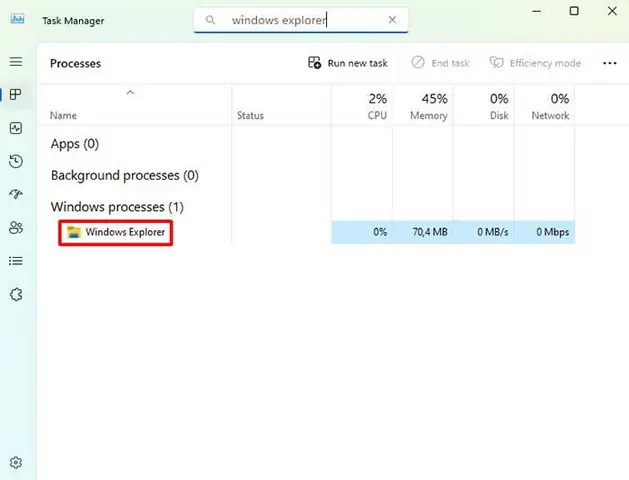Viewport: 629px width, 480px height.
Task: Click Run new task
Action: click(x=347, y=63)
